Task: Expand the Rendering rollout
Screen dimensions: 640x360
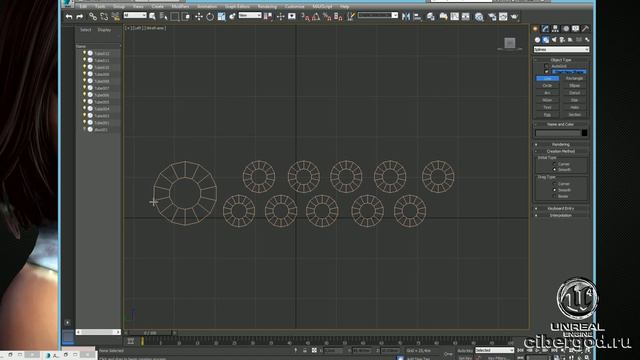Action: tap(561, 144)
